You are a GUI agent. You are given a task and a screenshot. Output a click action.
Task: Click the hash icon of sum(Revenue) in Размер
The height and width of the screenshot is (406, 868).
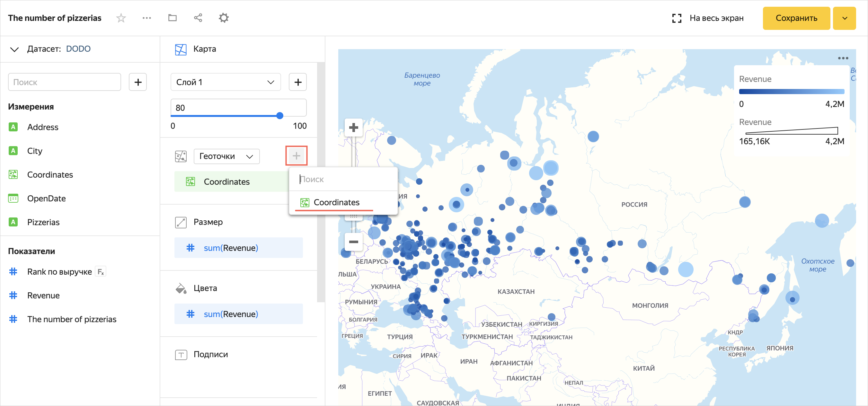[x=190, y=248]
